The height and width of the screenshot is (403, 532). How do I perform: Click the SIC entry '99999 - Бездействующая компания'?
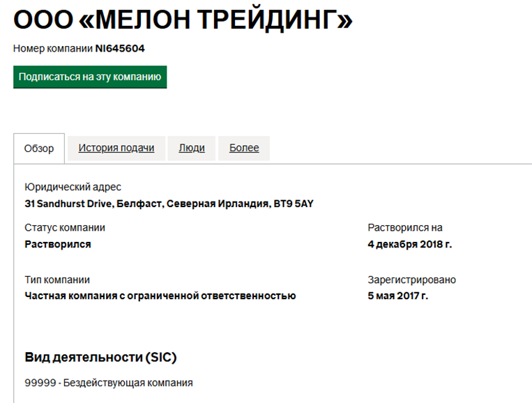point(109,383)
